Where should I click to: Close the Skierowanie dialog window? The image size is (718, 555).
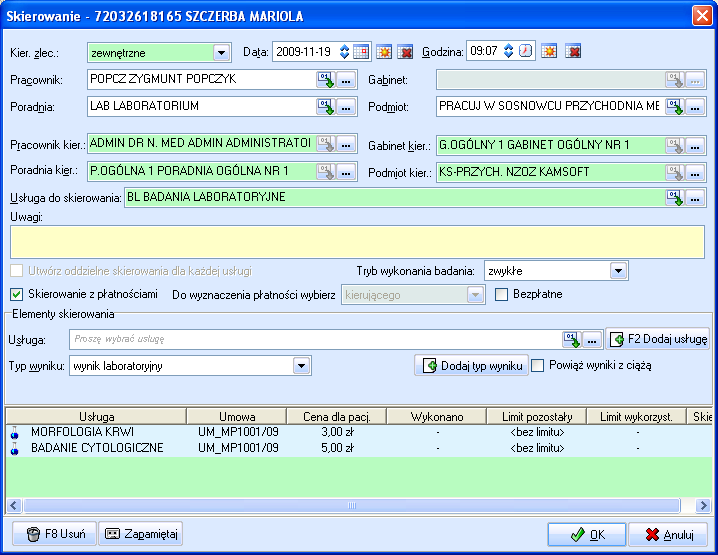click(702, 16)
